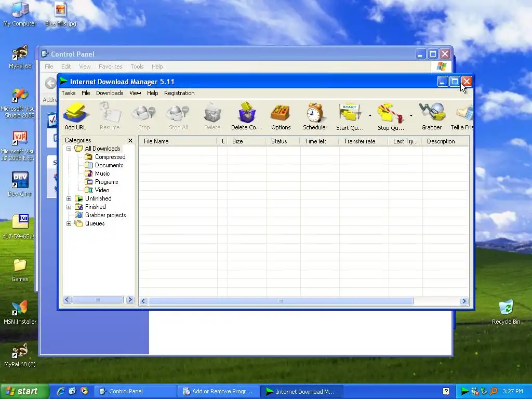Sort by Description column header
Viewport: 532px width, 399px height.
point(445,141)
